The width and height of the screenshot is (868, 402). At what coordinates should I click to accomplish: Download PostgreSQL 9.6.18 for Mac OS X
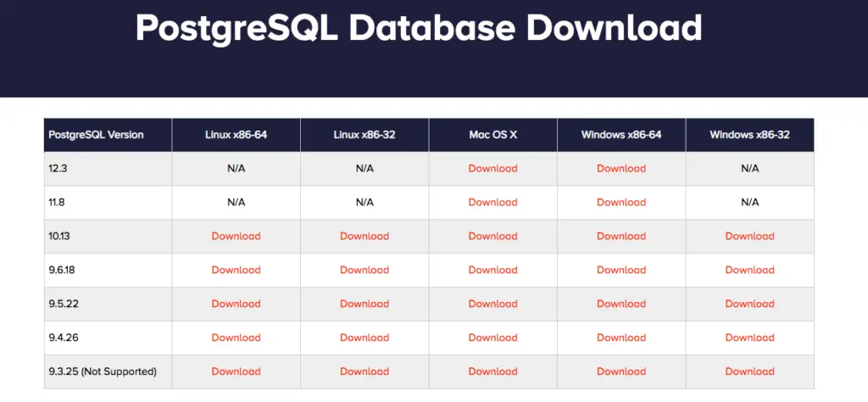pyautogui.click(x=492, y=270)
